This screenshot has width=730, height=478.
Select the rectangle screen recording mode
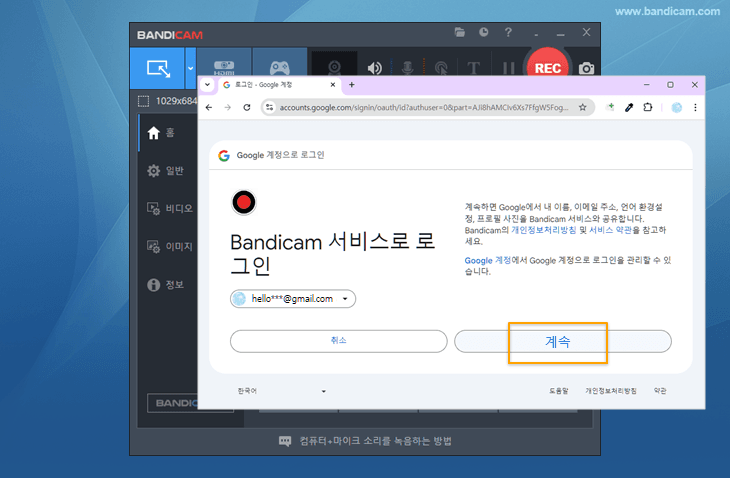158,68
